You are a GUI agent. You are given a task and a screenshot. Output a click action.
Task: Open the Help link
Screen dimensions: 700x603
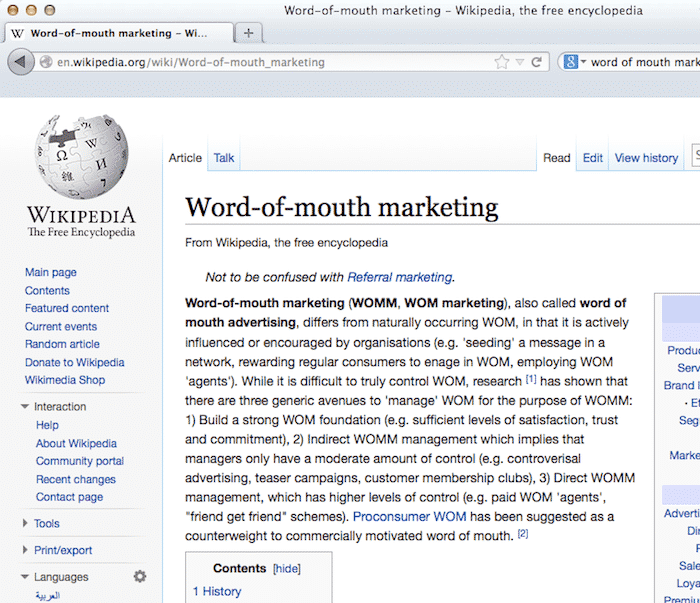coord(47,425)
